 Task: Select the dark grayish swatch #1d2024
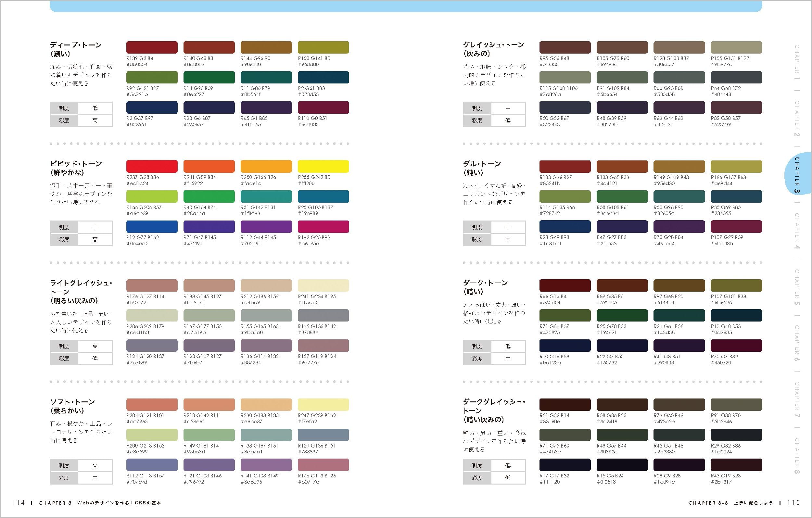click(x=736, y=435)
